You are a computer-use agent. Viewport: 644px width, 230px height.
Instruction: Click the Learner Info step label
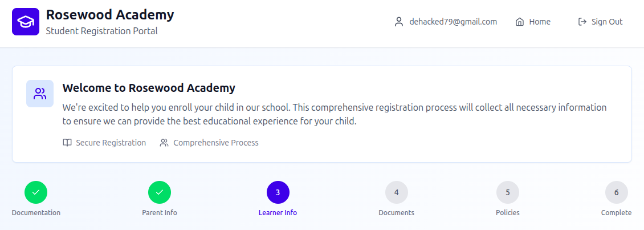[x=278, y=213]
